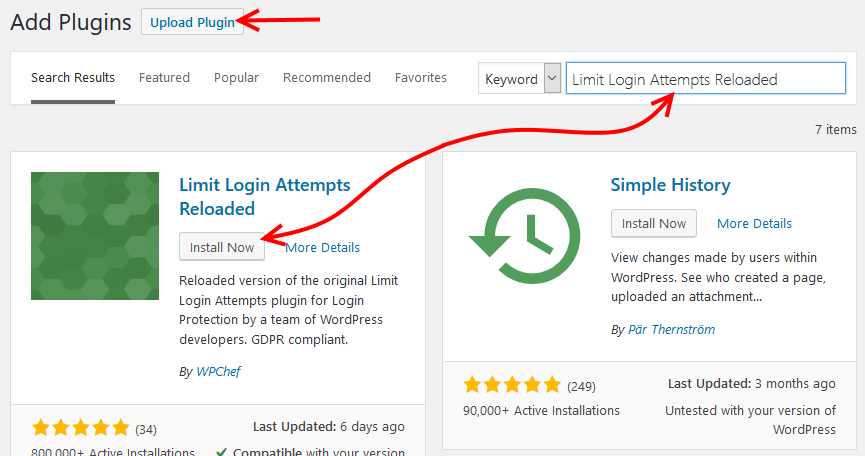The image size is (865, 456).
Task: View More Details for Limit Login Attempts Reloaded
Action: 323,248
